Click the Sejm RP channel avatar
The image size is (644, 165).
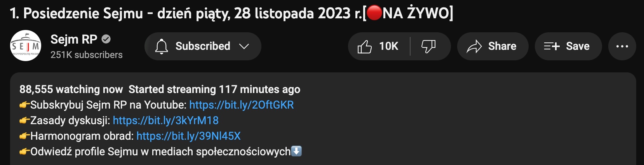point(26,46)
